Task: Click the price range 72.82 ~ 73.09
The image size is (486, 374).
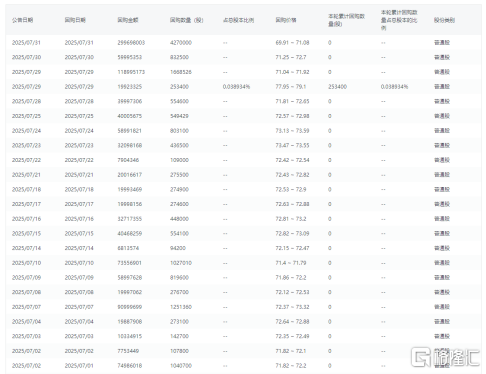Action: pos(292,233)
